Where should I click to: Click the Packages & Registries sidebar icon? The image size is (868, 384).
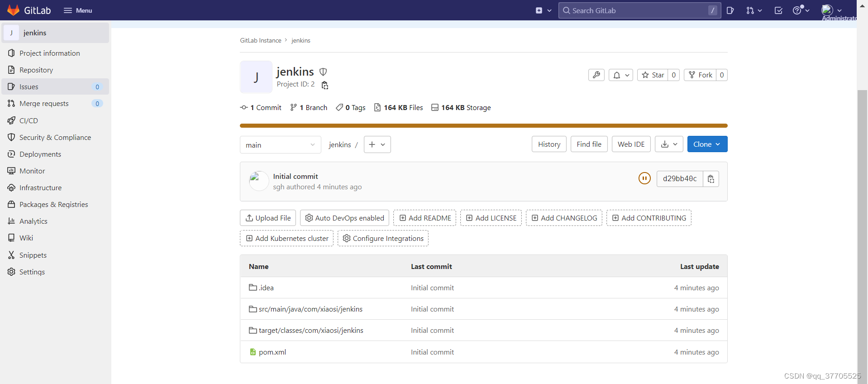pos(11,204)
